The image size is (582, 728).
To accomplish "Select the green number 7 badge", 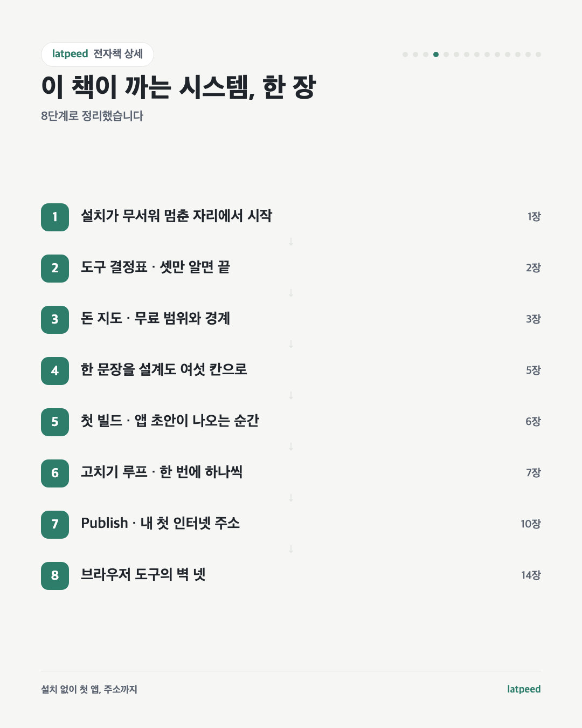I will pyautogui.click(x=55, y=525).
